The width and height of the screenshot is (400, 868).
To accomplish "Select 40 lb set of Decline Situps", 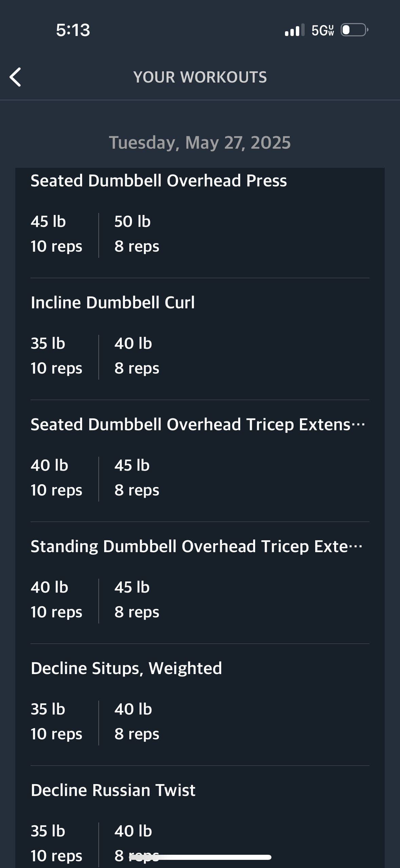I will tap(137, 722).
